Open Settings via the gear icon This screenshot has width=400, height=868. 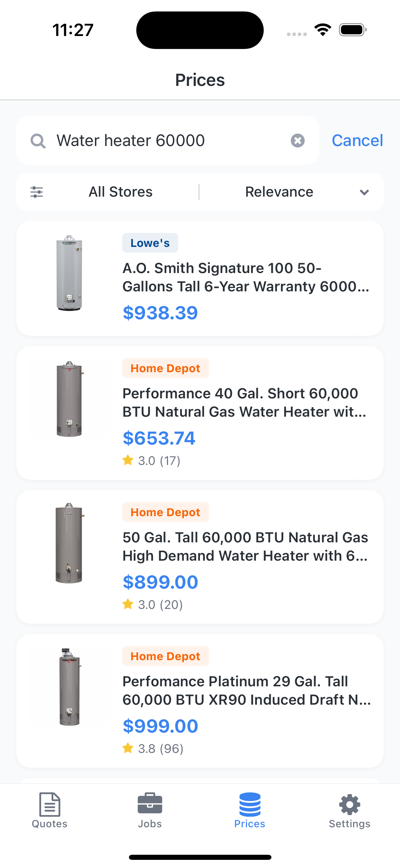click(349, 810)
